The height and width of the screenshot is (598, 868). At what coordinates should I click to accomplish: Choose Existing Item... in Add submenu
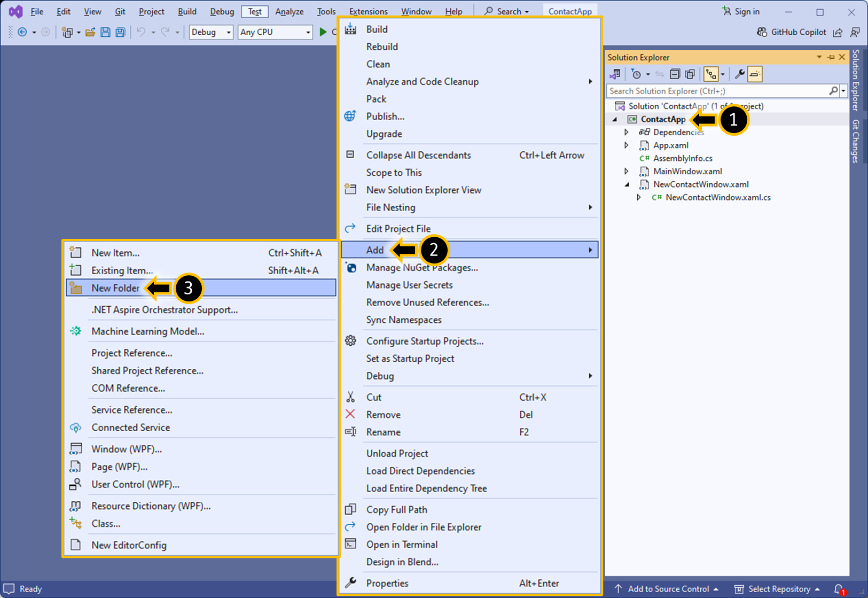pos(201,270)
